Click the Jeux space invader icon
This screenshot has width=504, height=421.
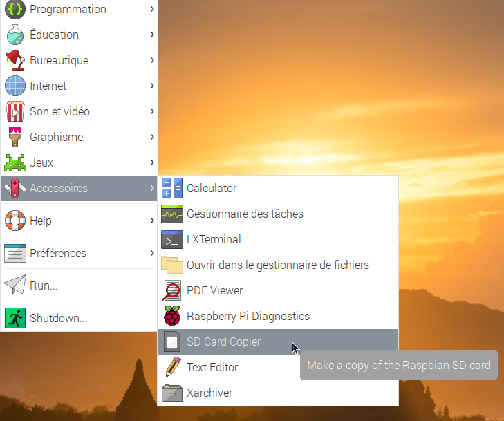point(15,162)
